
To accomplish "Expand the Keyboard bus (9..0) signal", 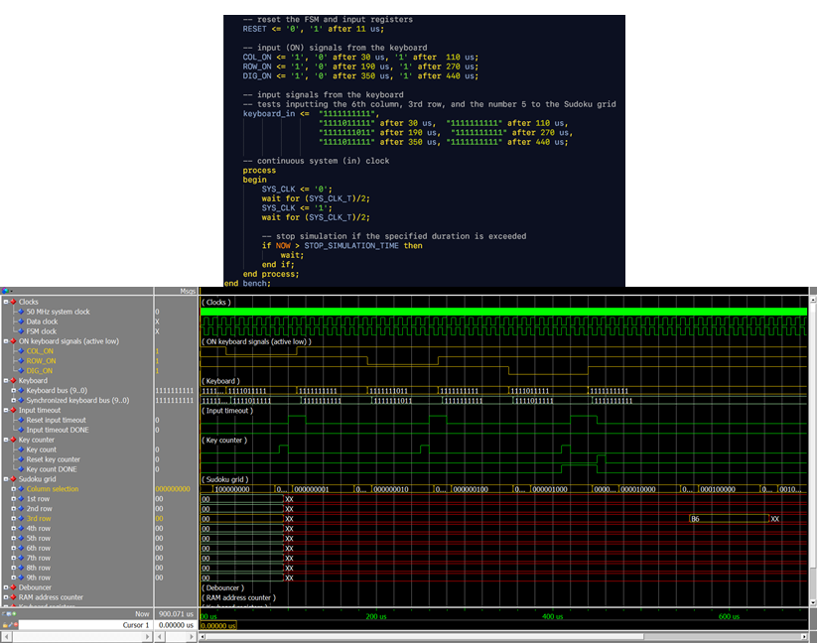I will coord(14,391).
